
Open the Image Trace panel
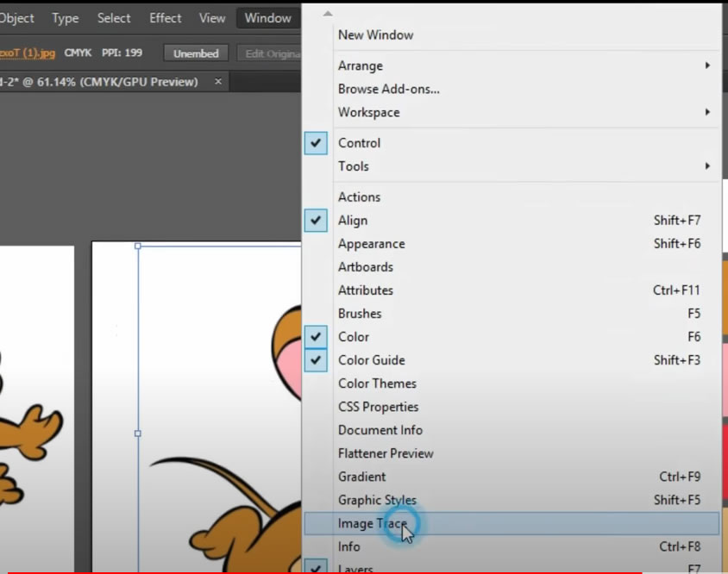(x=511, y=523)
